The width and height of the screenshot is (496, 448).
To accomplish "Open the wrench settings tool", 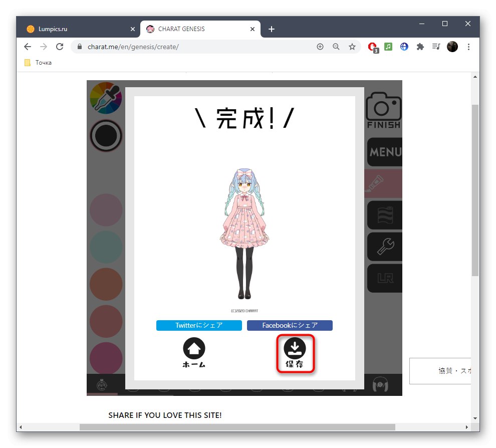I will (385, 247).
